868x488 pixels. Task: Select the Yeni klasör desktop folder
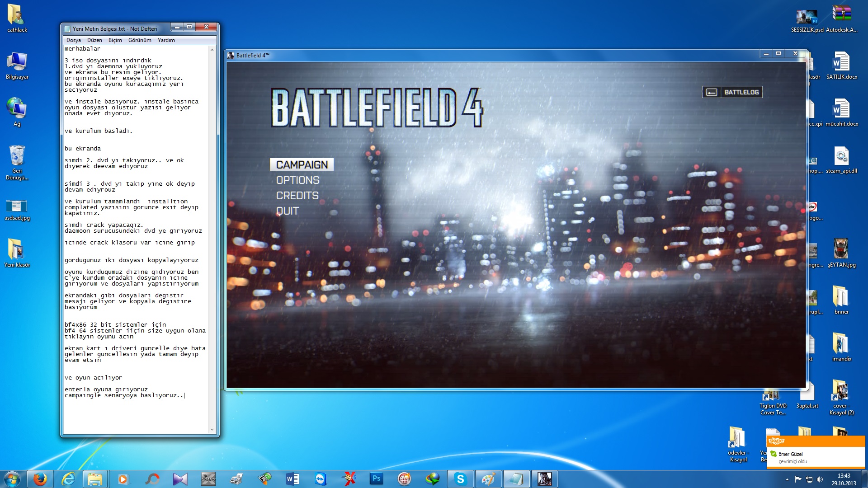[17, 253]
